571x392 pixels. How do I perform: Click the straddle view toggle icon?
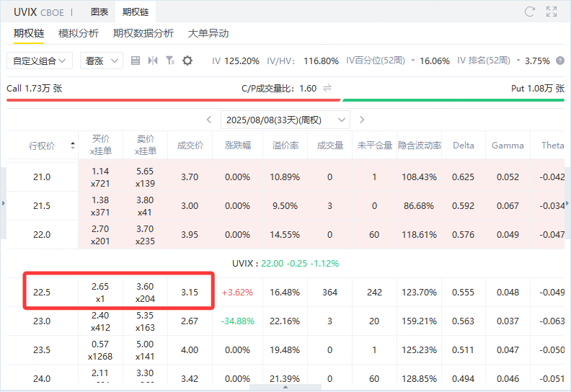tap(153, 61)
